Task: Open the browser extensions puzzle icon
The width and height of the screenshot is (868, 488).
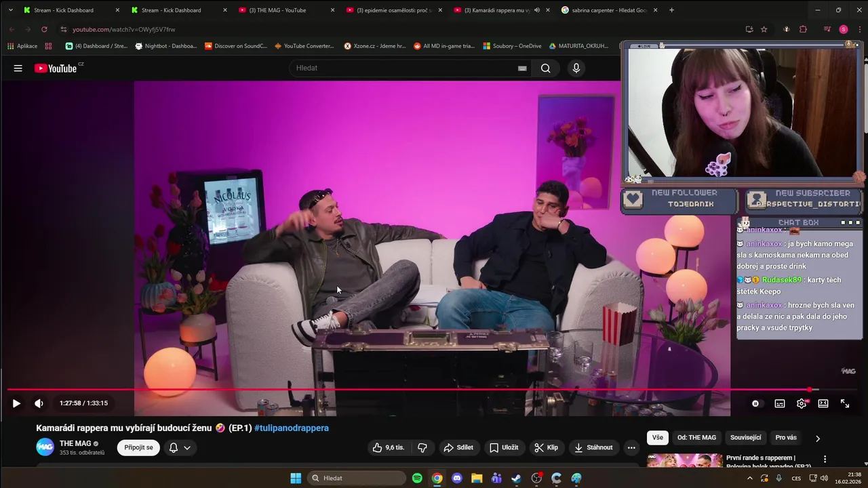Action: click(803, 29)
